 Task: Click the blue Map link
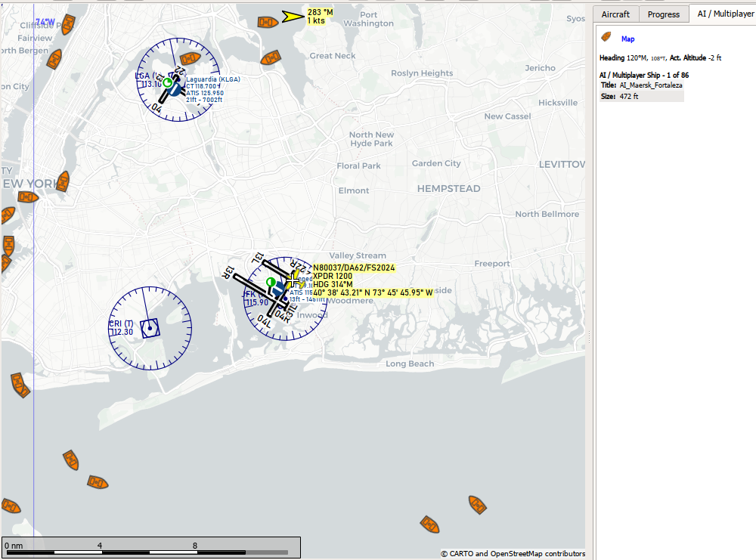627,39
